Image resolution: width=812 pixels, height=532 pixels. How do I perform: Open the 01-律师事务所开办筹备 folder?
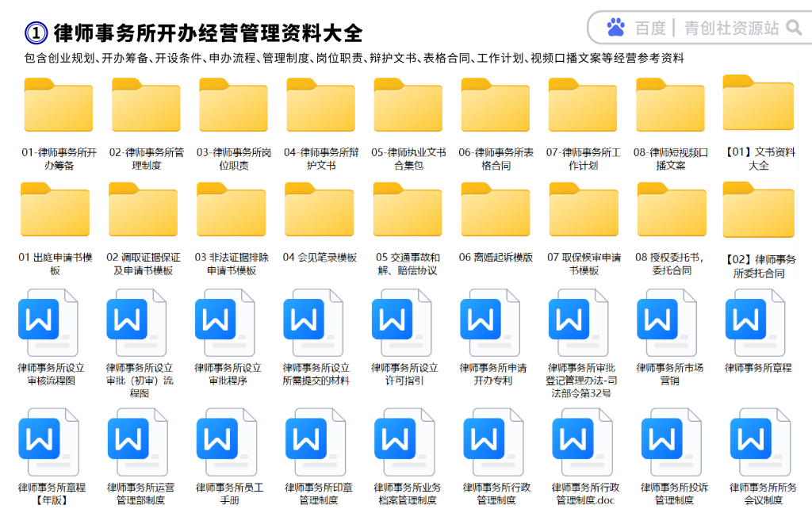click(59, 111)
